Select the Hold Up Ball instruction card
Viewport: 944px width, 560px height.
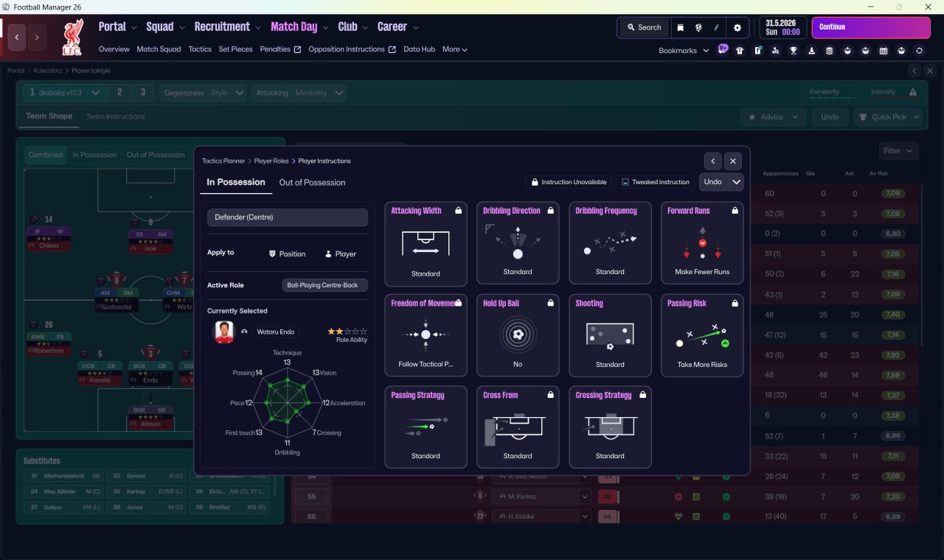point(518,335)
